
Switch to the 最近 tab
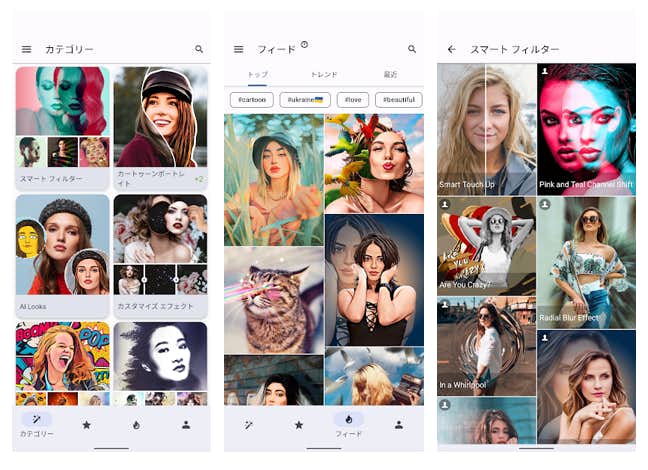pos(390,75)
